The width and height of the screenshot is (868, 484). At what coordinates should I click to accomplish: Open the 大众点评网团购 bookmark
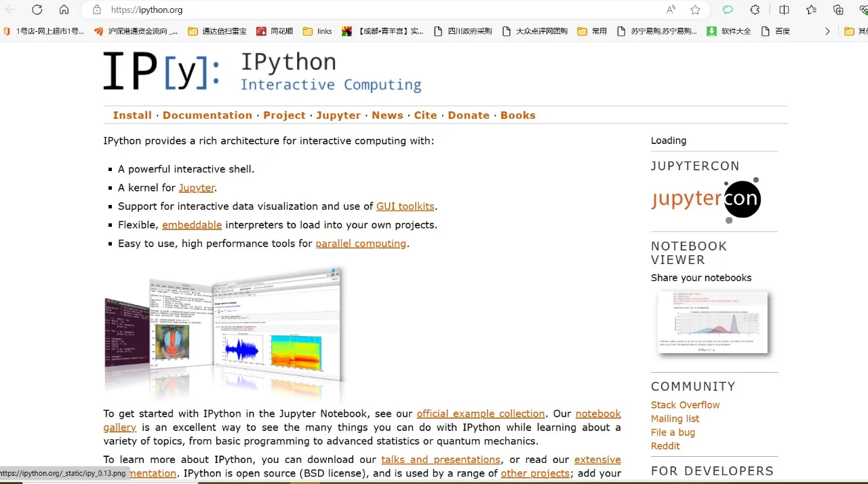point(535,31)
